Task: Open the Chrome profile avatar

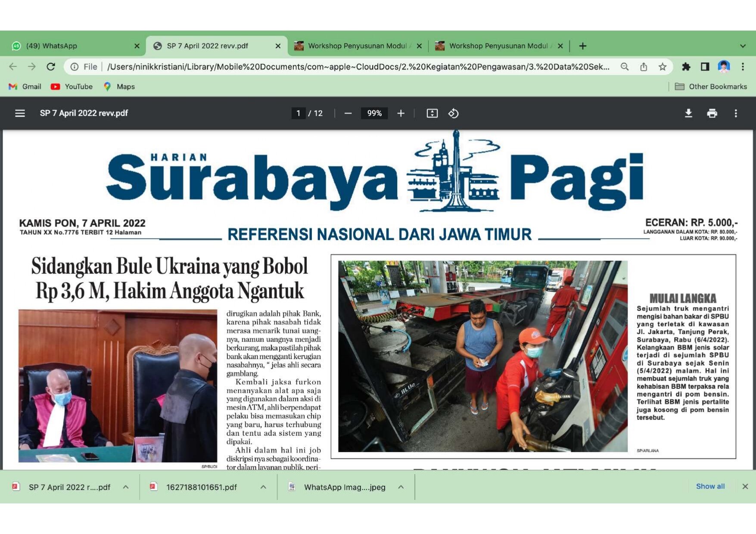Action: (x=724, y=67)
